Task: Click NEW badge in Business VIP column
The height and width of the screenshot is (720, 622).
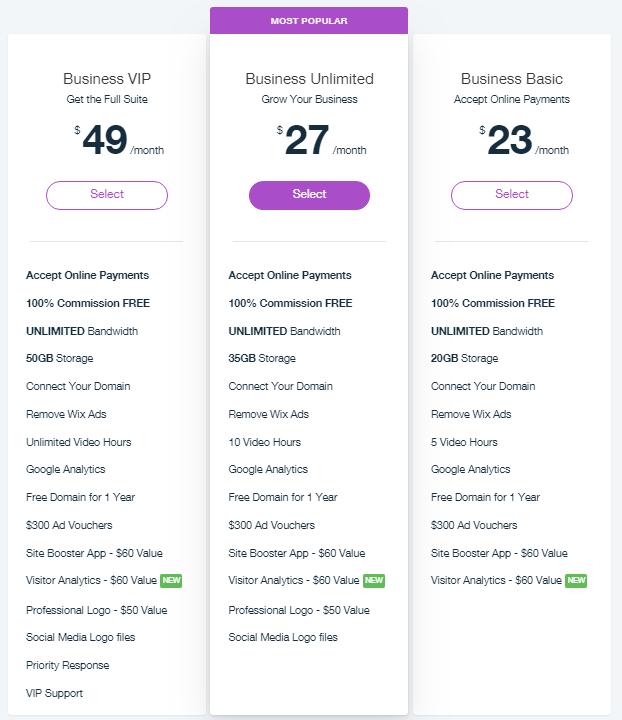Action: pyautogui.click(x=171, y=580)
